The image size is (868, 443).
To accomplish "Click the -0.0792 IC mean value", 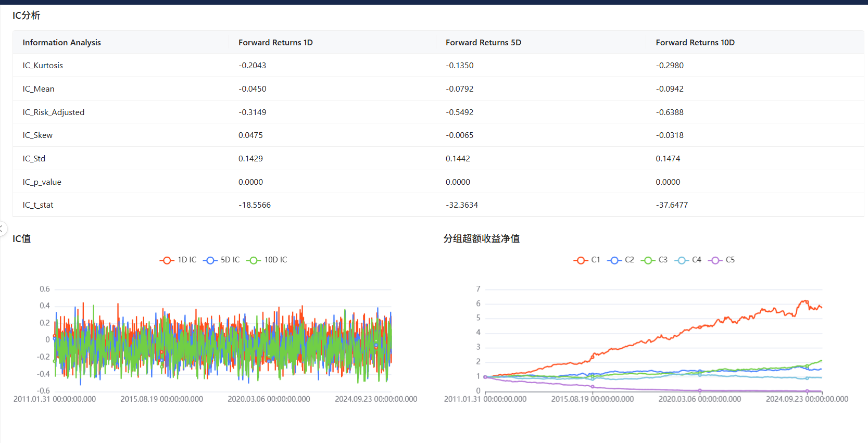I will pyautogui.click(x=460, y=89).
